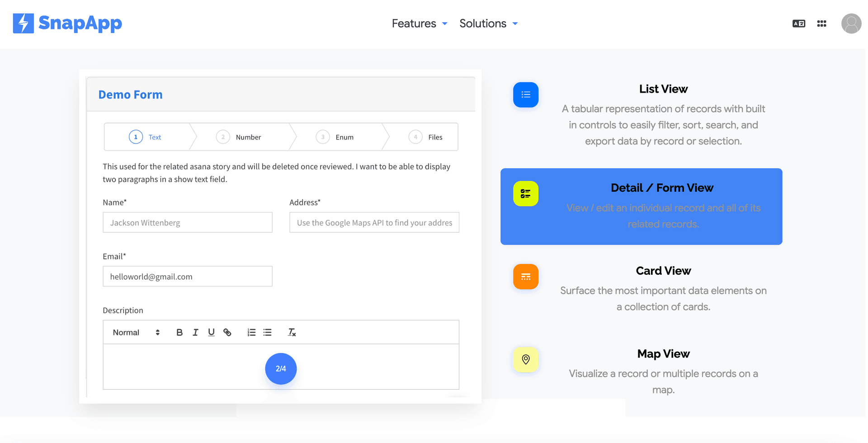
Task: Select the Enum step in the wizard
Action: tap(335, 137)
